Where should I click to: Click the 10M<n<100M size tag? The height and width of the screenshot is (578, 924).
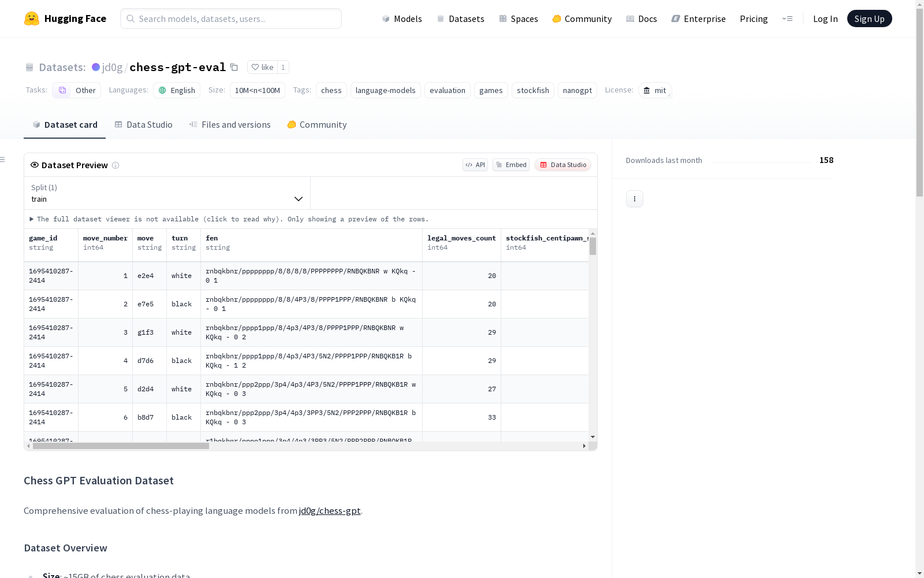258,90
